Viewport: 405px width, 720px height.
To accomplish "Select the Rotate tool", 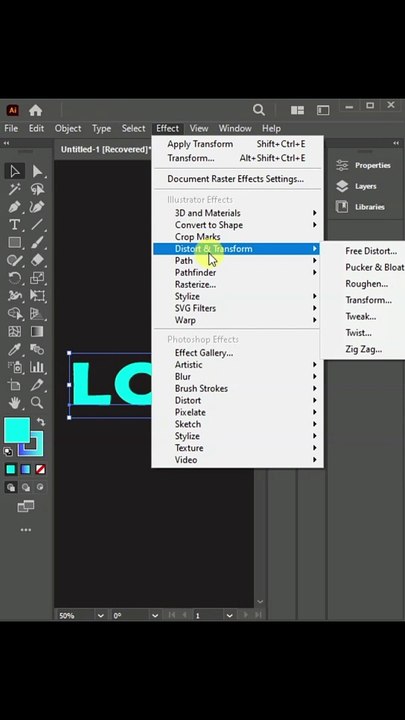I will pyautogui.click(x=15, y=278).
